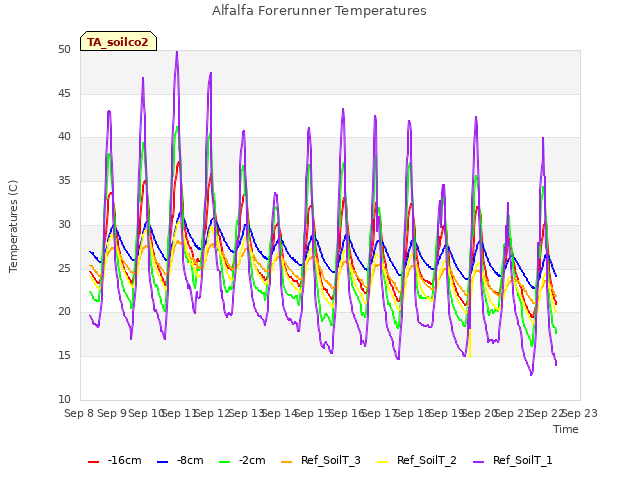The height and width of the screenshot is (480, 640).
Task: Toggle Ref_SoilT_2 legend entry
Action: 417,461
